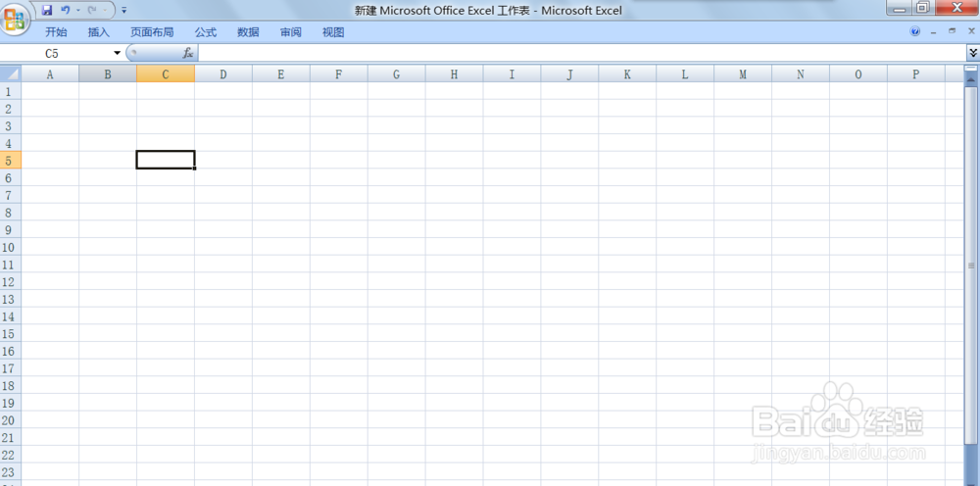Click the Select All corner triangle
The width and height of the screenshot is (980, 486).
[11, 74]
